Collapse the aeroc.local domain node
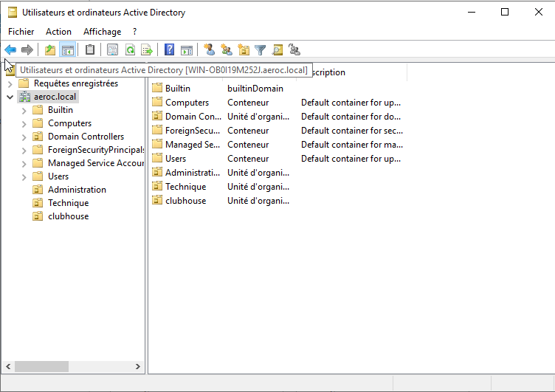Image resolution: width=555 pixels, height=392 pixels. [10, 97]
